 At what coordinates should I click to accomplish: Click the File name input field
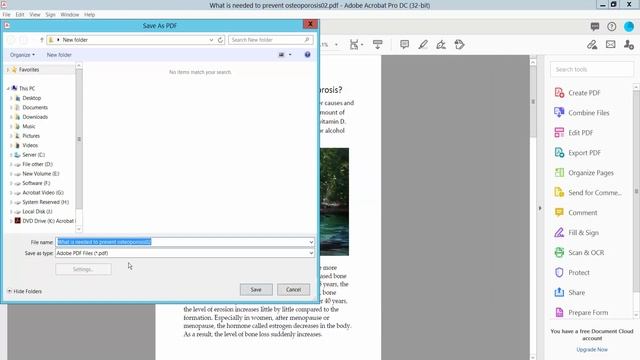tap(184, 242)
